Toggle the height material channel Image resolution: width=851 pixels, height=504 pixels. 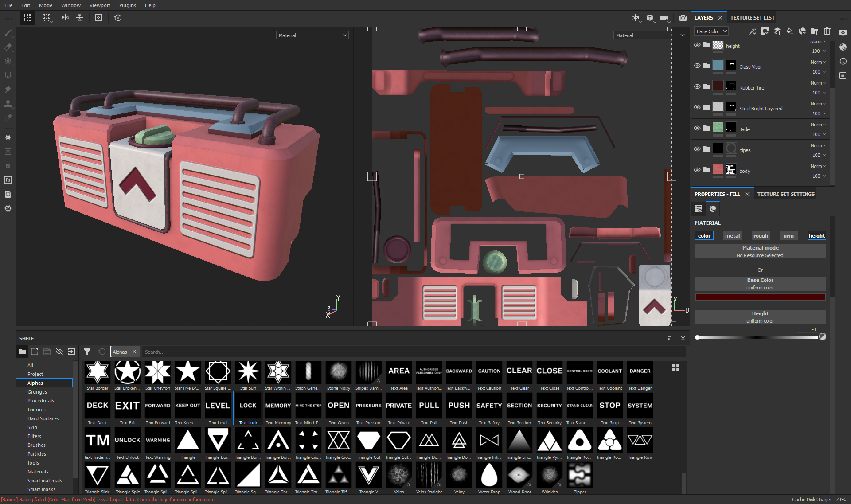tap(816, 236)
